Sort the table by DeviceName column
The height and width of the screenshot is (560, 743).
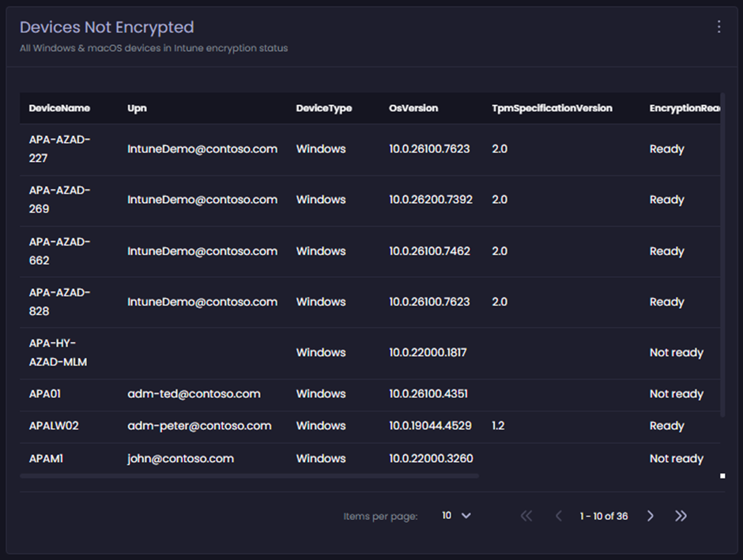58,108
